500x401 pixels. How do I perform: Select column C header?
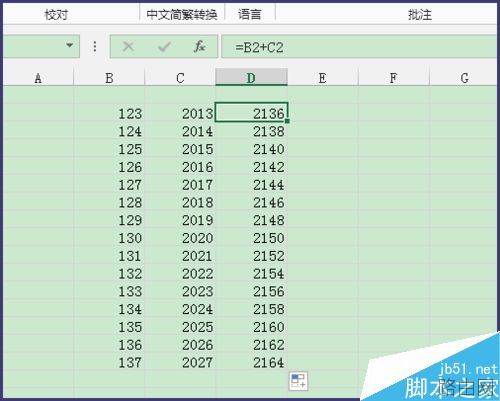point(180,78)
